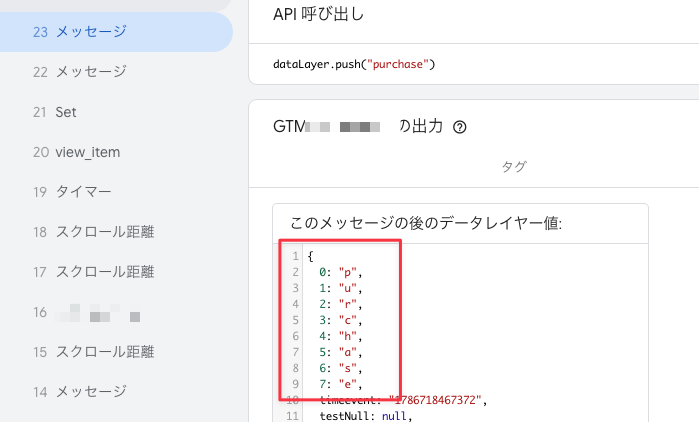
Task: Click the GTM container output heading
Action: 358,127
